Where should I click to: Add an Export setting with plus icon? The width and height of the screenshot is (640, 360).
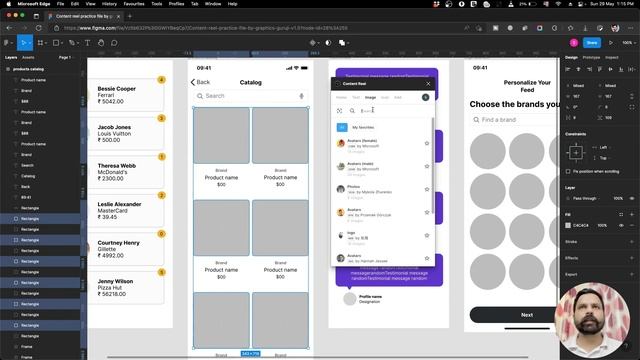point(631,274)
